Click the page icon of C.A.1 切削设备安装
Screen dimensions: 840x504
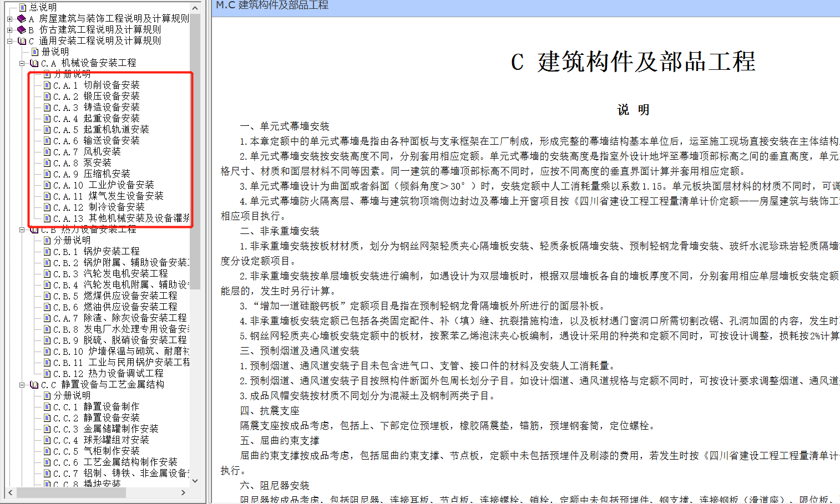pyautogui.click(x=47, y=85)
